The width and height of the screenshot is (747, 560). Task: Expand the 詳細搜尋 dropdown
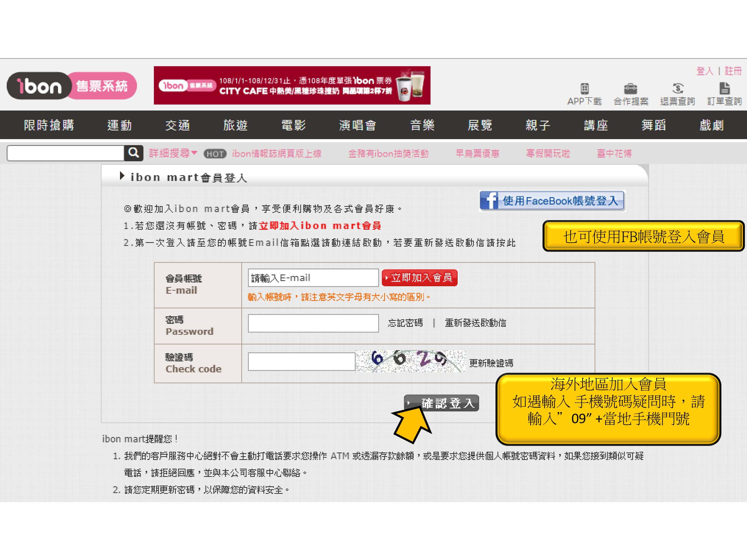[x=173, y=154]
